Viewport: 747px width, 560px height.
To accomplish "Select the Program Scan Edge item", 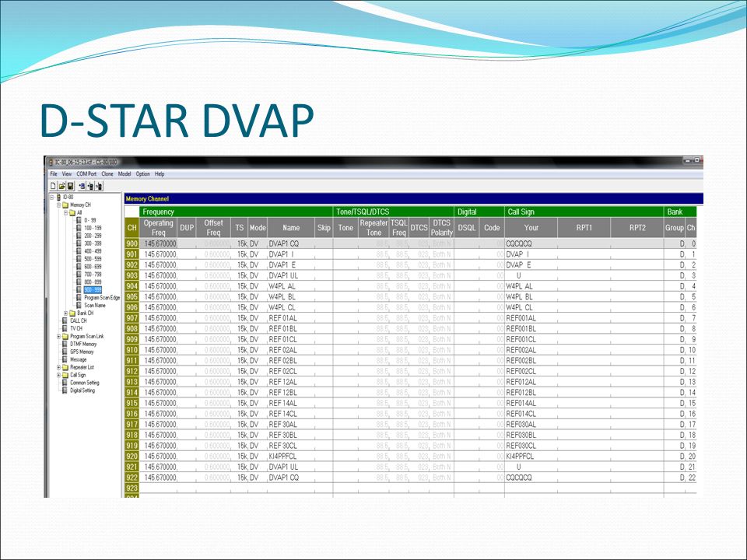I will (x=102, y=298).
